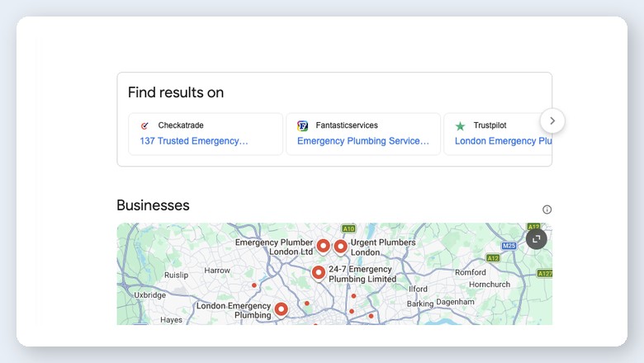Click the 'Businesses' section heading
This screenshot has height=363, width=644.
[153, 205]
